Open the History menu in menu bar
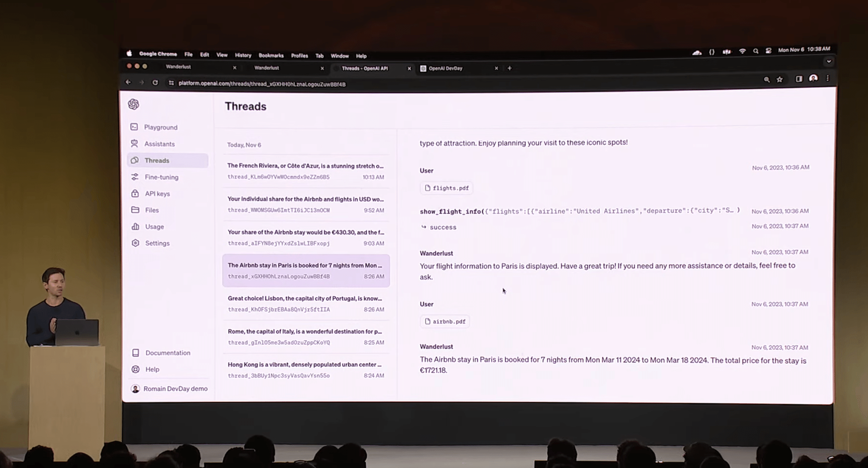Image resolution: width=868 pixels, height=468 pixels. pos(243,55)
